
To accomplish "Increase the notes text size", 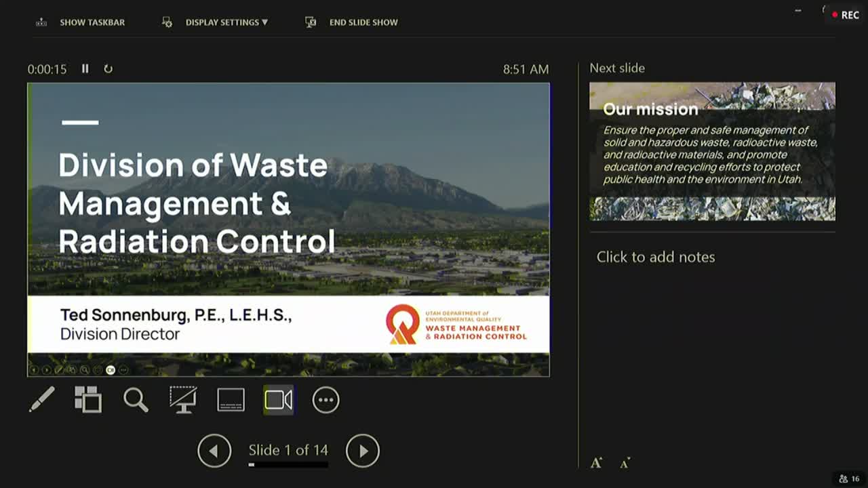I will point(597,462).
